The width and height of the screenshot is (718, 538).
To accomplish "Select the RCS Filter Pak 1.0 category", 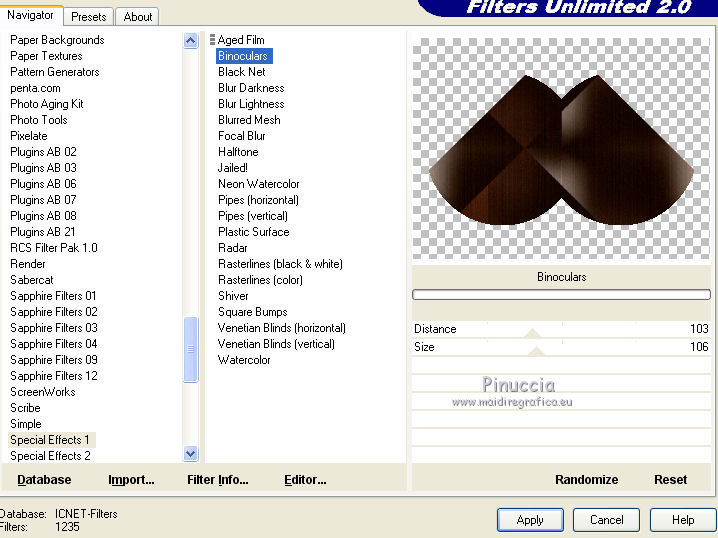I will [x=54, y=248].
